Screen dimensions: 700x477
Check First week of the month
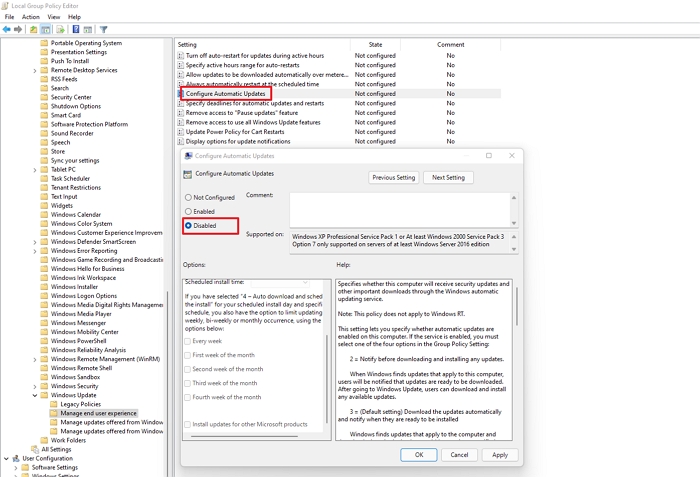click(x=188, y=356)
